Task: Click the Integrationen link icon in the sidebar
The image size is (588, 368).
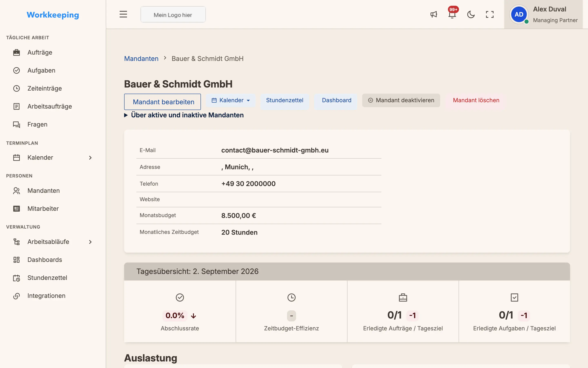Action: 17,296
